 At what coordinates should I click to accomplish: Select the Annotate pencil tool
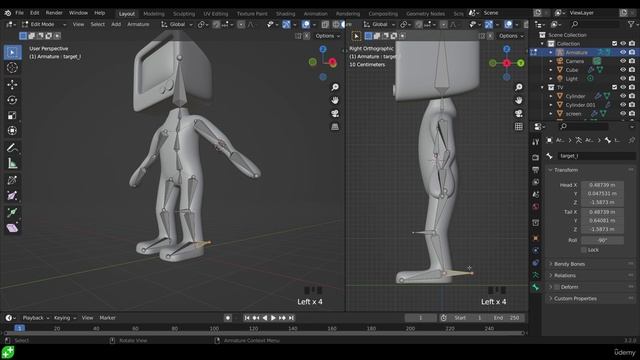click(12, 148)
